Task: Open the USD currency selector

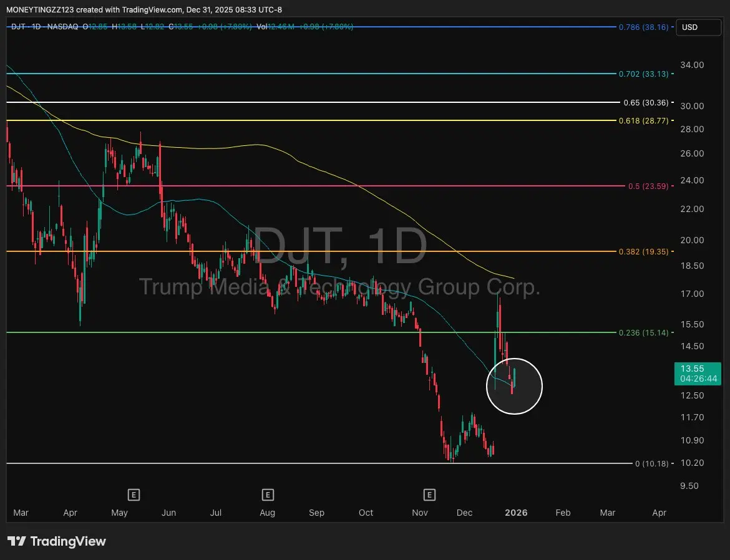Action: [698, 27]
